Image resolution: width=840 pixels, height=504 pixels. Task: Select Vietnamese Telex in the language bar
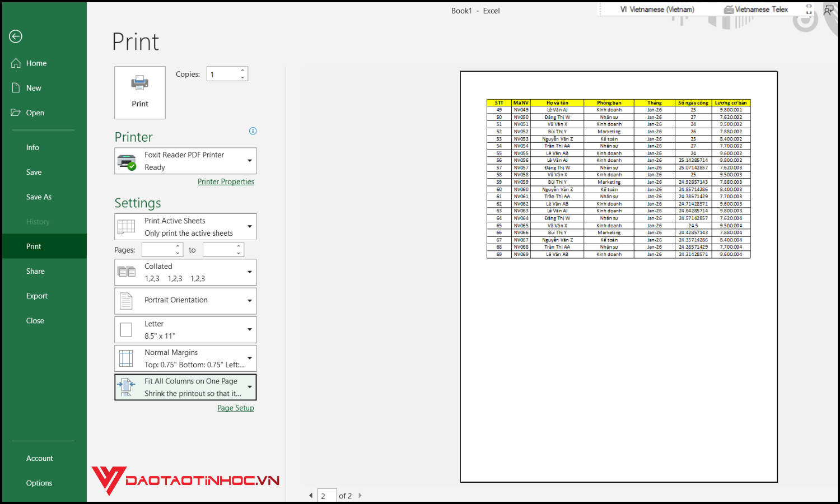point(760,9)
